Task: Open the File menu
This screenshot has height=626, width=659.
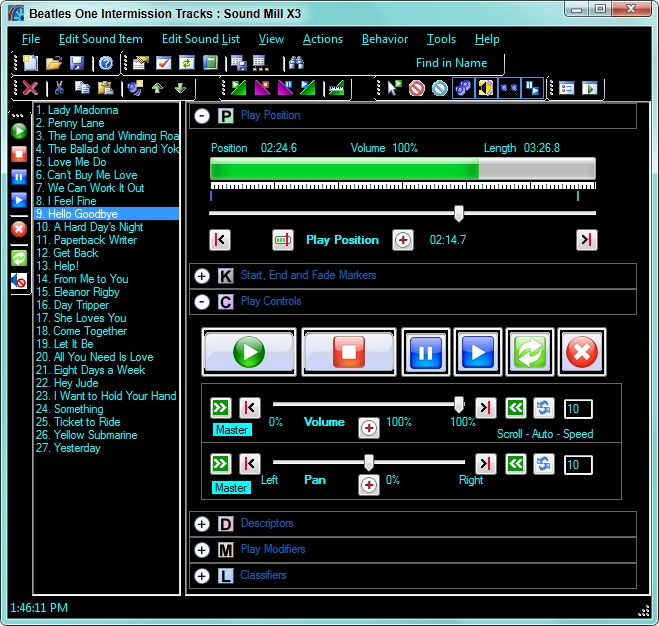Action: click(x=31, y=39)
